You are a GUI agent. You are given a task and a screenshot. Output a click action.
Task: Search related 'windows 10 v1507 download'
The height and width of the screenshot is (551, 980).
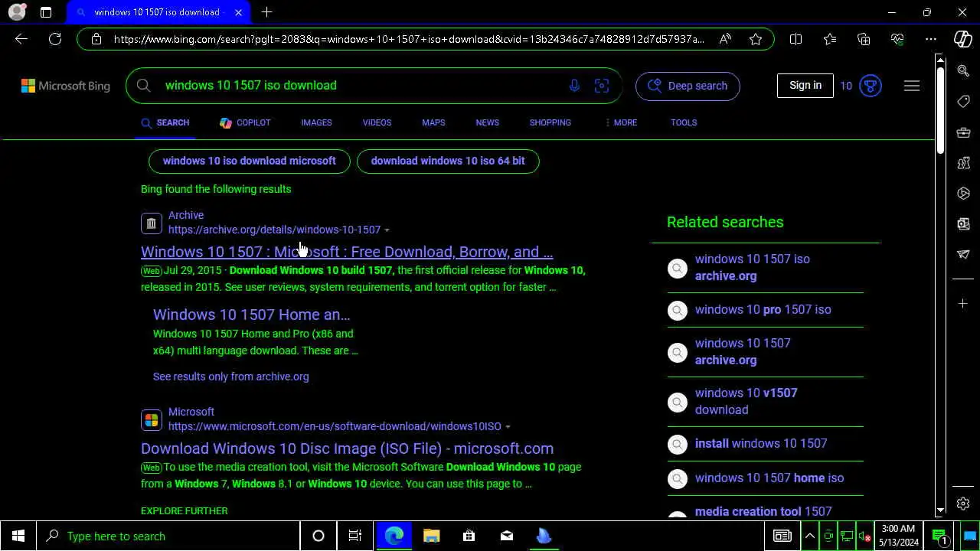pos(746,401)
